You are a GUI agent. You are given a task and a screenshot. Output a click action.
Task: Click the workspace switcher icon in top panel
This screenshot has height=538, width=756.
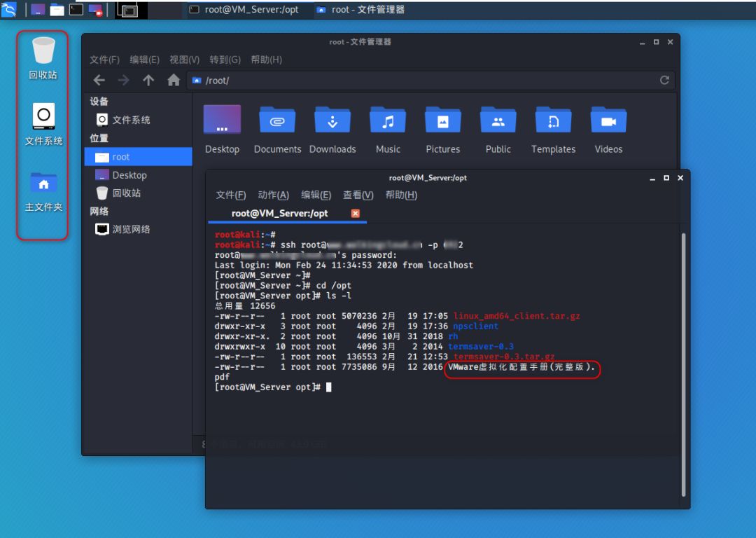[128, 10]
